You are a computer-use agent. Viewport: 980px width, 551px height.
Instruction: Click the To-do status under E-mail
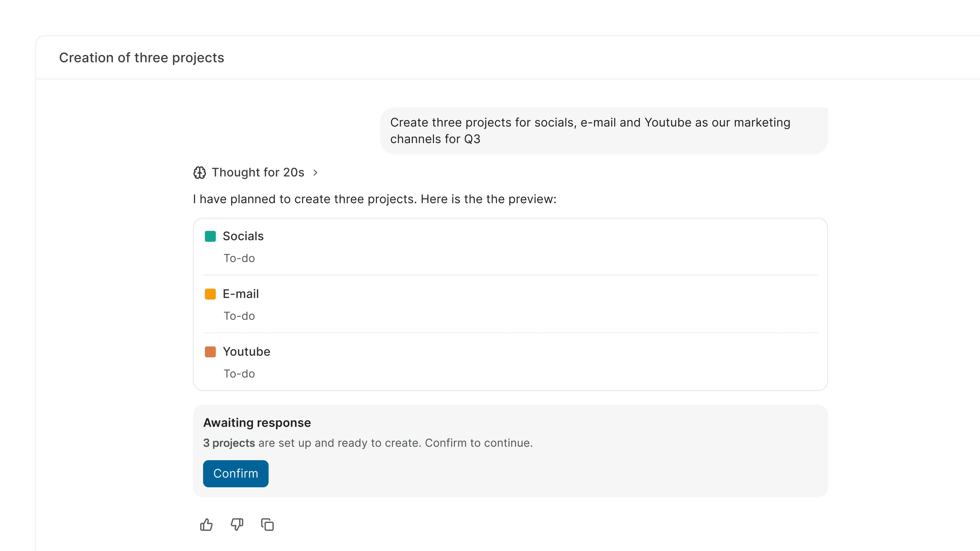point(239,316)
